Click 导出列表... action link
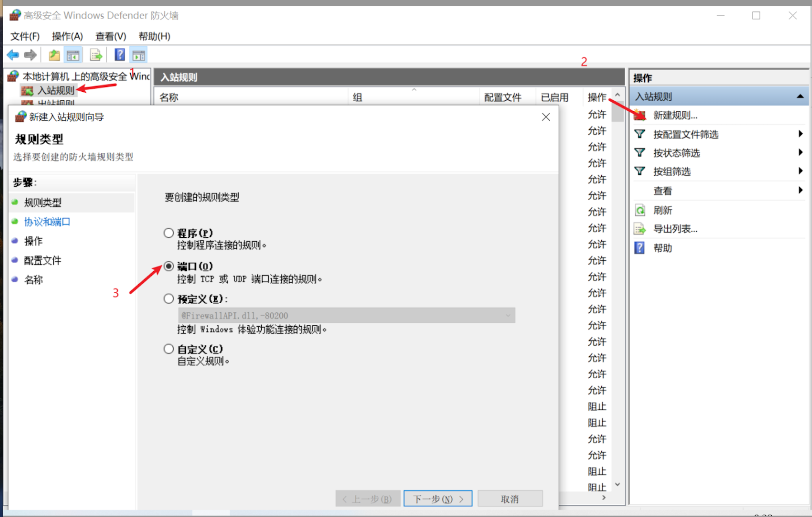The image size is (812, 517). (x=675, y=229)
